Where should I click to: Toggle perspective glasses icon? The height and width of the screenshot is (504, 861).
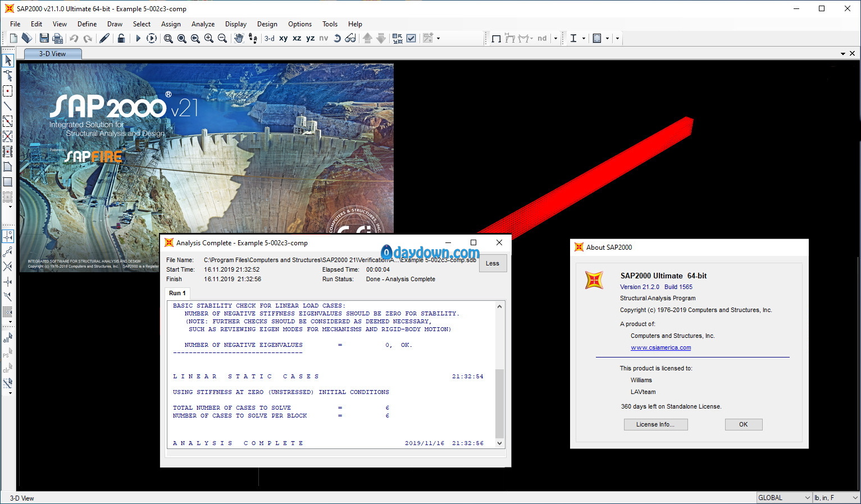click(x=350, y=38)
